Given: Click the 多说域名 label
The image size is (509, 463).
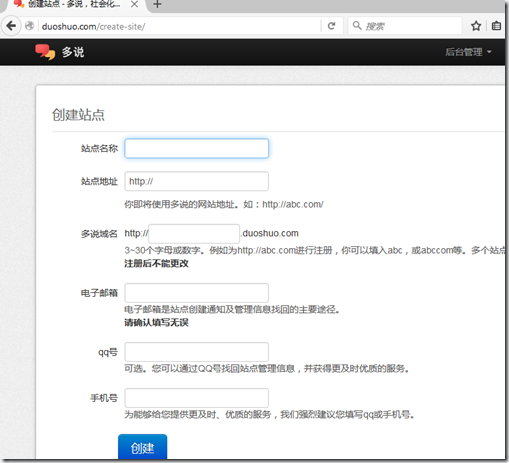Looking at the screenshot, I should pos(99,234).
